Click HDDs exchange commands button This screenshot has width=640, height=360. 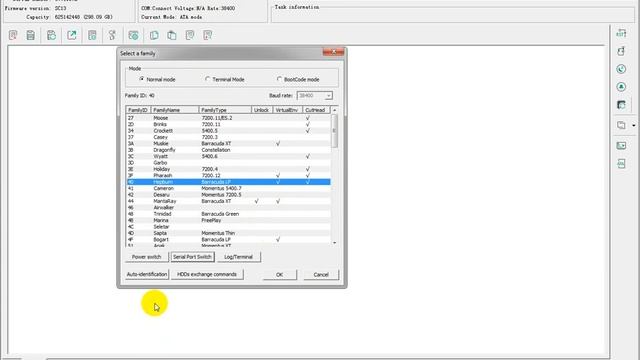point(207,274)
